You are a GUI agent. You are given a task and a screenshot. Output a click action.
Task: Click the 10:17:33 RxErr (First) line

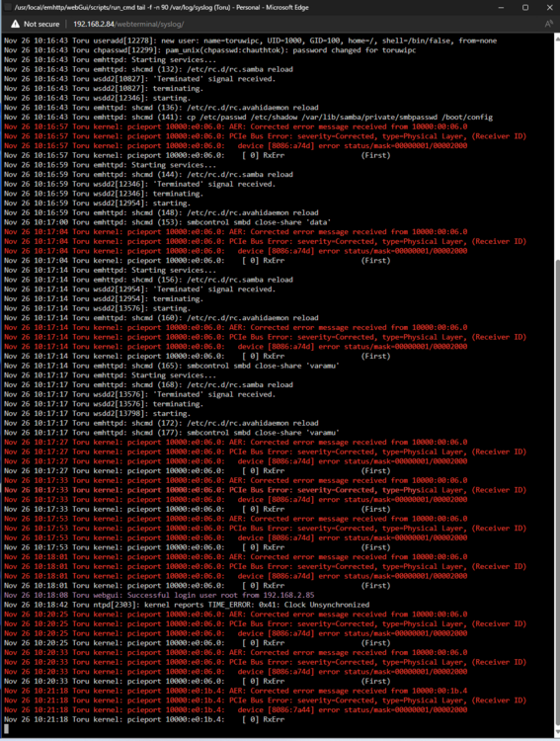(198, 509)
